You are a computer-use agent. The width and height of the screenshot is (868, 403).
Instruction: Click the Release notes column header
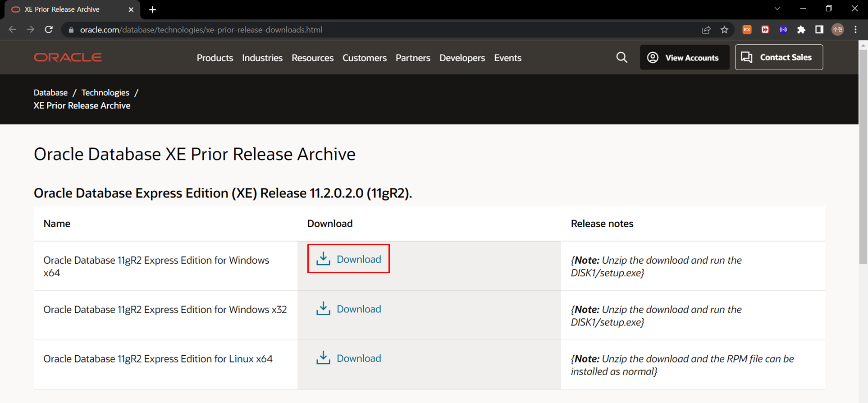[x=602, y=224]
